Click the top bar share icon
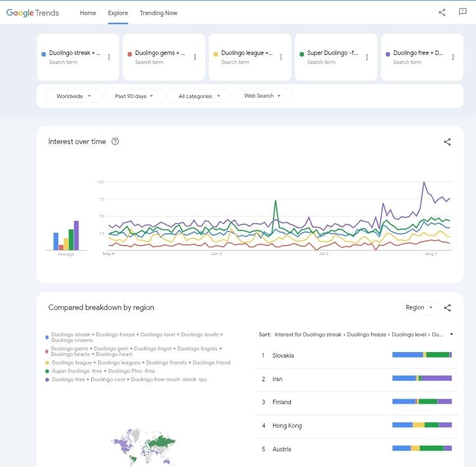 (442, 12)
